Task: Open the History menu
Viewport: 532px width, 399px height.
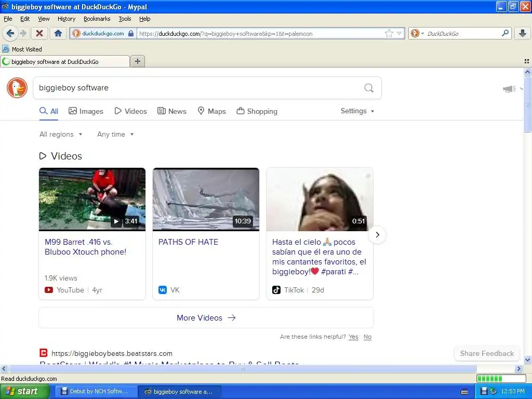Action: 66,19
